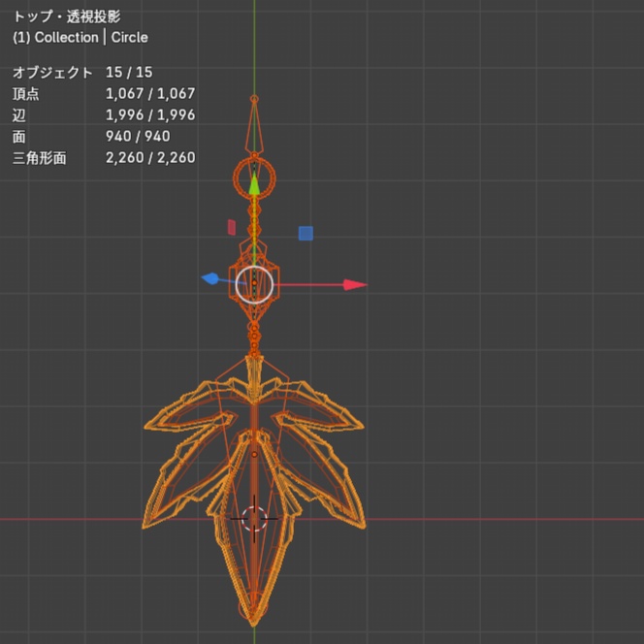Click the green Y-axis move gizmo arrow
The height and width of the screenshot is (644, 644).
254,183
